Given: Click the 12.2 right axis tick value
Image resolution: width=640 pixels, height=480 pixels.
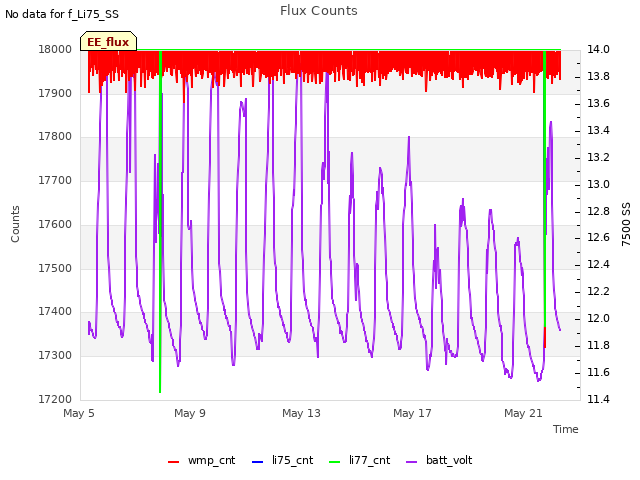Looking at the screenshot, I should [x=598, y=291].
